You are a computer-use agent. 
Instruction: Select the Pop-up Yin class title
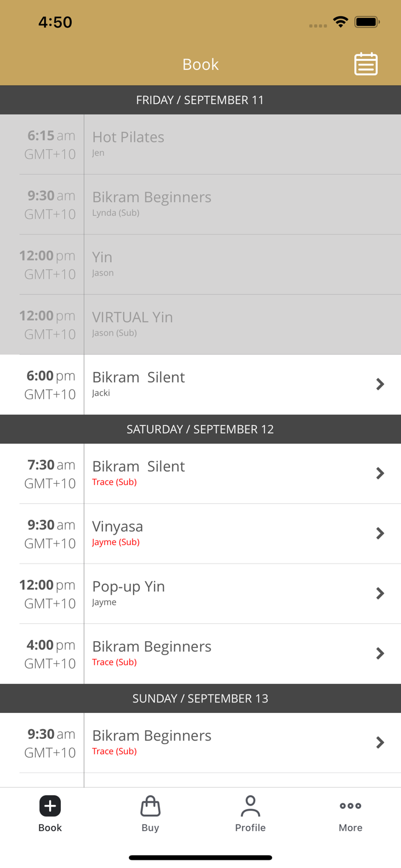coord(128,586)
